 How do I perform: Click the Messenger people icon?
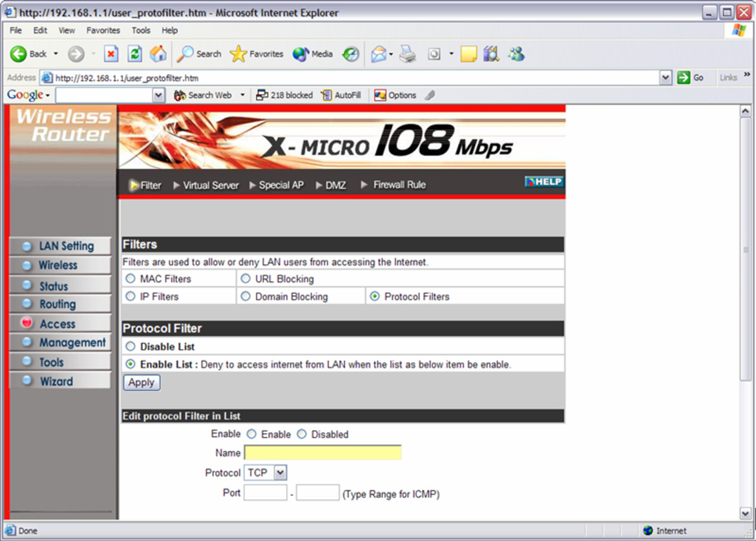(x=516, y=54)
